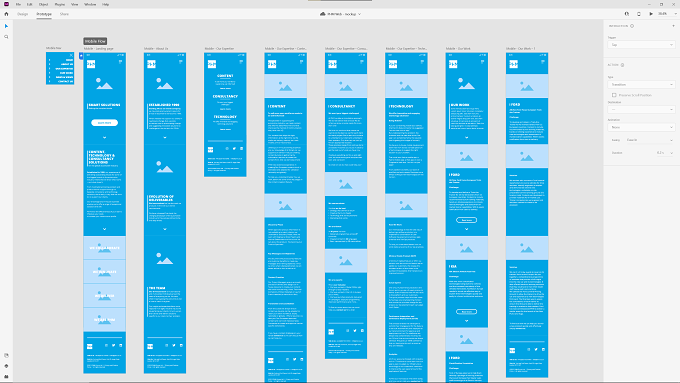The width and height of the screenshot is (680, 383).
Task: Open the Help menu
Action: point(105,4)
